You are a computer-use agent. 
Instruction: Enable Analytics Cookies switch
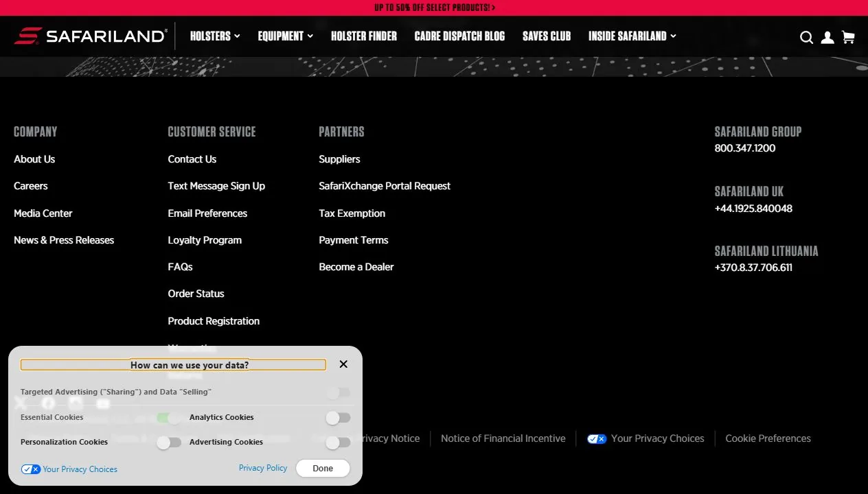tap(338, 418)
